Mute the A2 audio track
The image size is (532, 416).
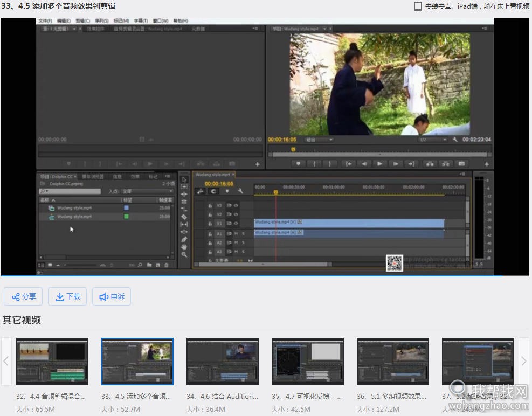pyautogui.click(x=236, y=243)
